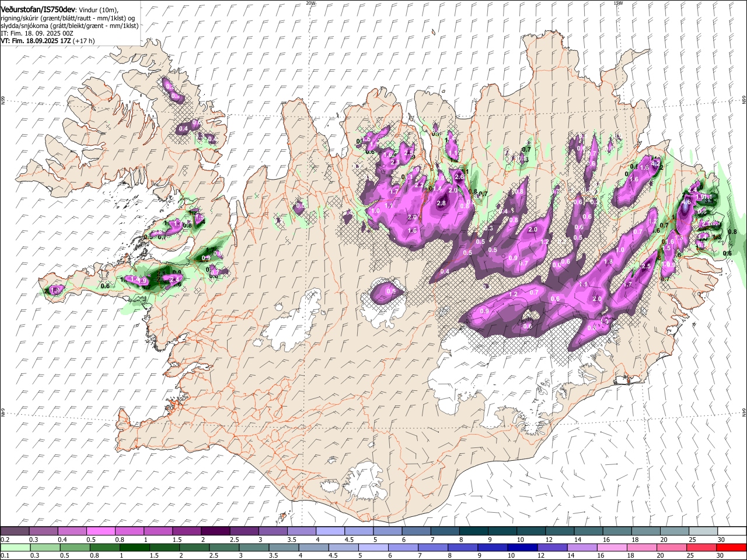The width and height of the screenshot is (747, 560).
Task: Pick the light purple rain swatch at 14
Action: (x=581, y=547)
